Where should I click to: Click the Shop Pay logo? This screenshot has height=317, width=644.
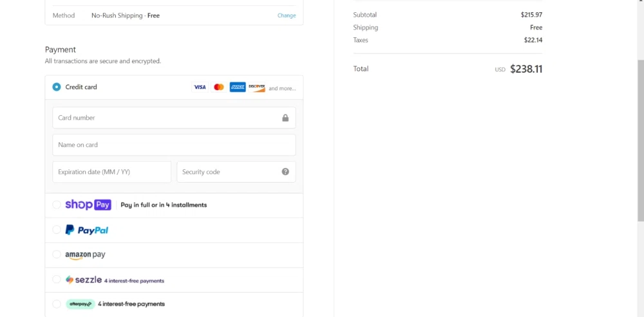pos(88,205)
